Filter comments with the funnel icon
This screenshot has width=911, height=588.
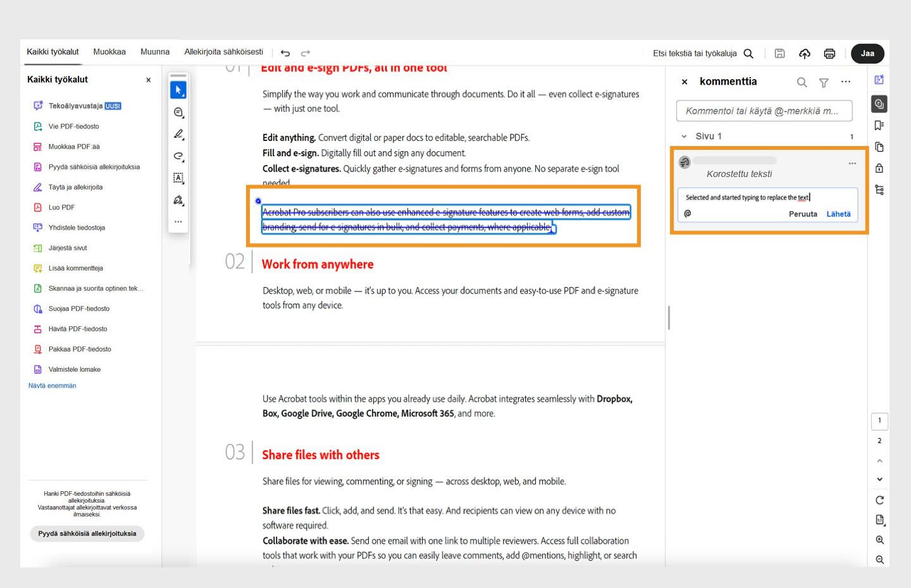click(824, 82)
